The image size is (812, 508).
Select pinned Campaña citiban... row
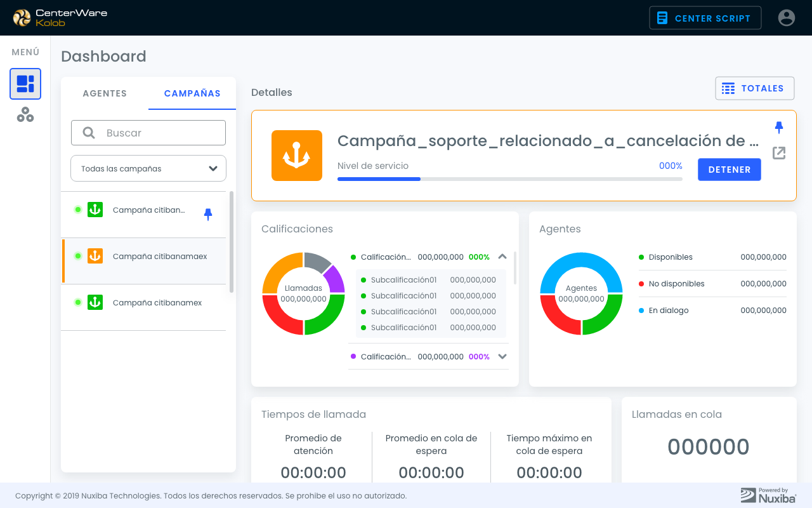[143, 215]
